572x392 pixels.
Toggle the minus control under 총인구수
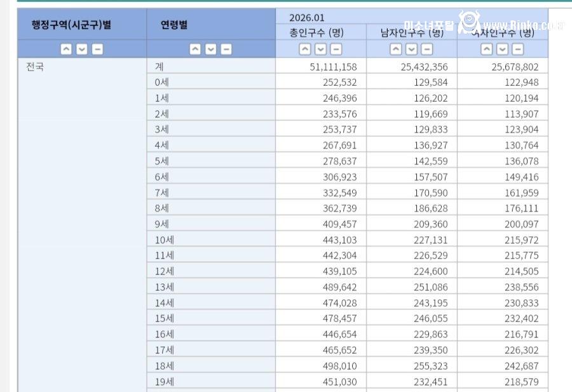tap(336, 49)
